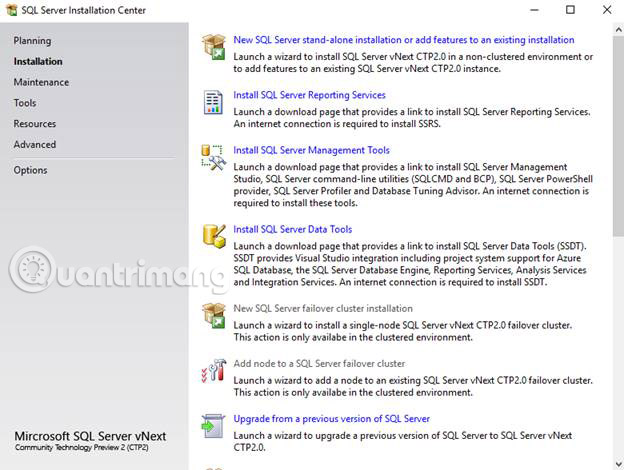Viewport: 624px width, 470px height.
Task: Click the failover cluster installation icon
Action: [x=213, y=314]
